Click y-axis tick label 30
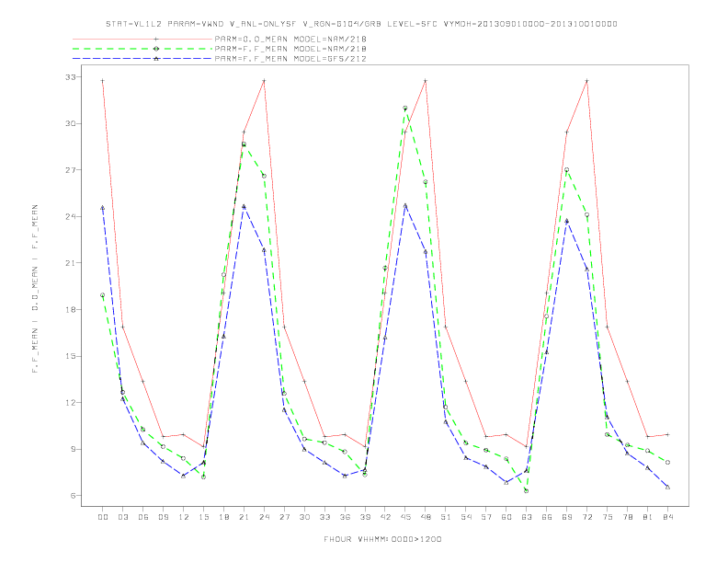Viewport: 728px width, 563px height. pos(71,123)
